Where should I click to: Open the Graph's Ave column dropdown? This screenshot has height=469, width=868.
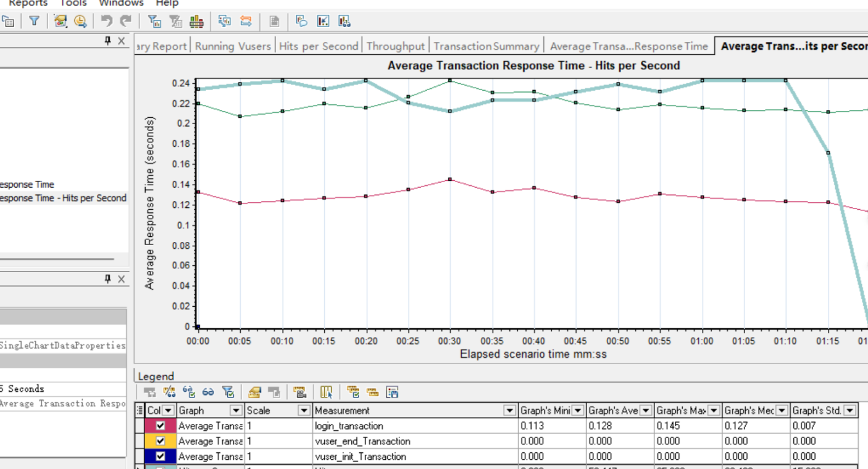646,410
